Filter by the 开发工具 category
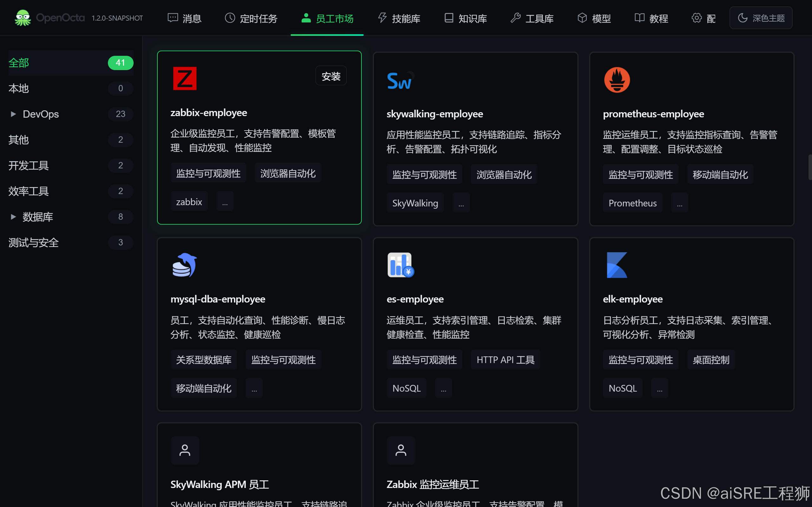812x507 pixels. point(71,165)
